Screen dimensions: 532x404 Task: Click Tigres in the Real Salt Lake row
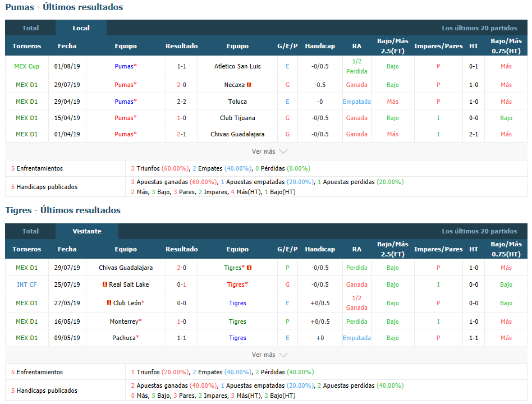click(236, 284)
